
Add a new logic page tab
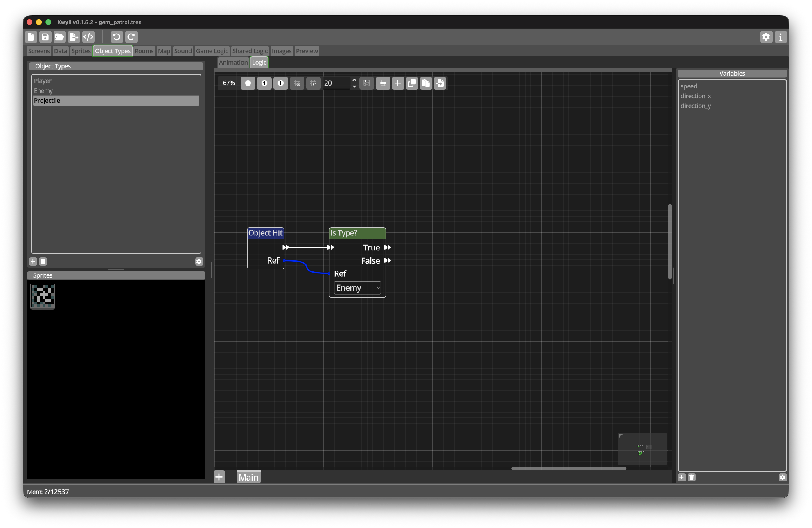[x=219, y=477]
